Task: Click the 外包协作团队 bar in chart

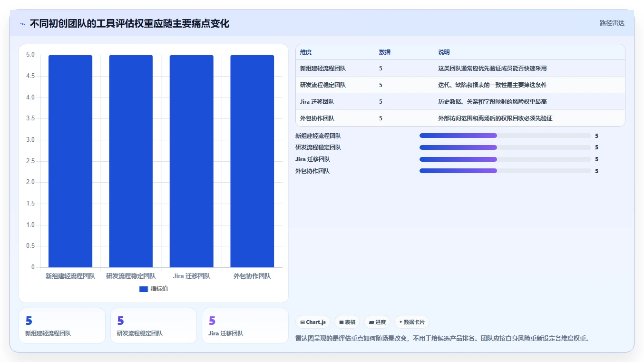Action: tap(252, 161)
